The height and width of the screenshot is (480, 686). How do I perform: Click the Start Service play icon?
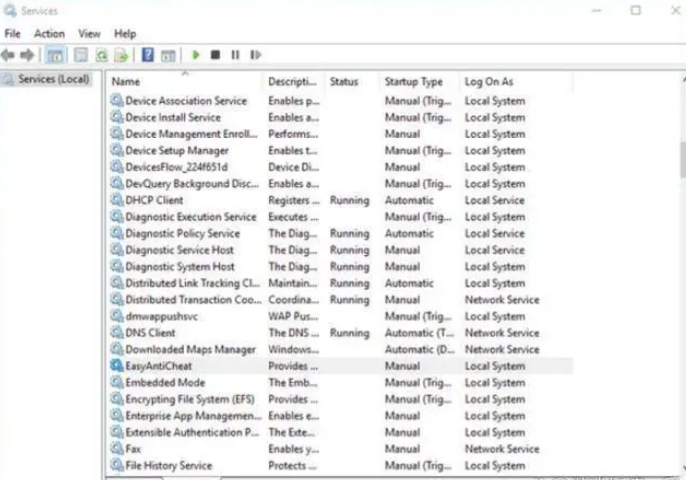(x=196, y=55)
